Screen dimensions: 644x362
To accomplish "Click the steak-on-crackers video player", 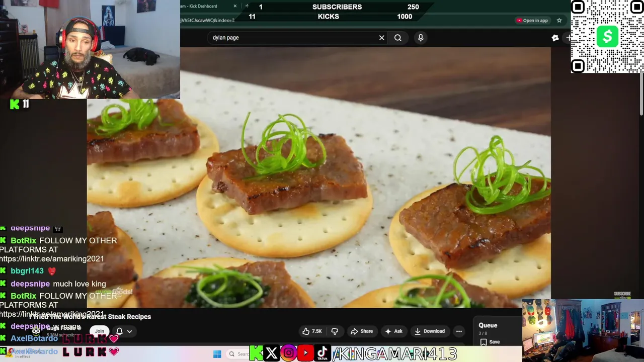I will tap(319, 177).
